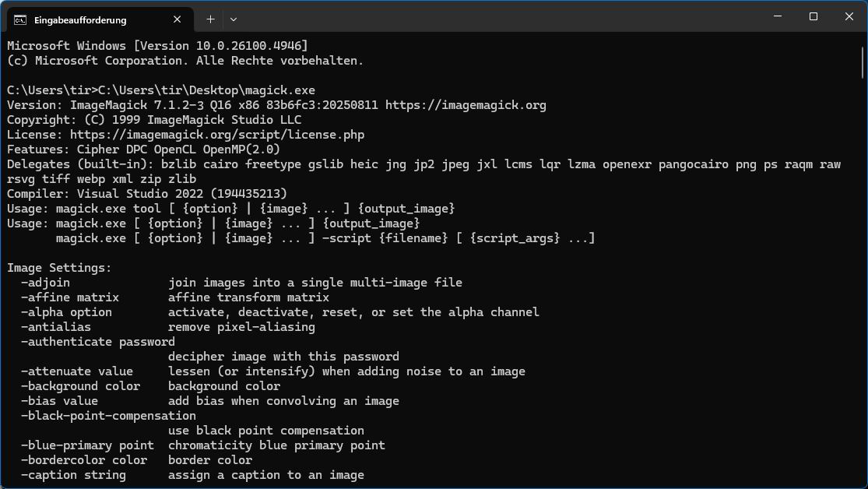This screenshot has width=868, height=489.
Task: Expand the new tab profile dropdown chevron
Action: [234, 19]
